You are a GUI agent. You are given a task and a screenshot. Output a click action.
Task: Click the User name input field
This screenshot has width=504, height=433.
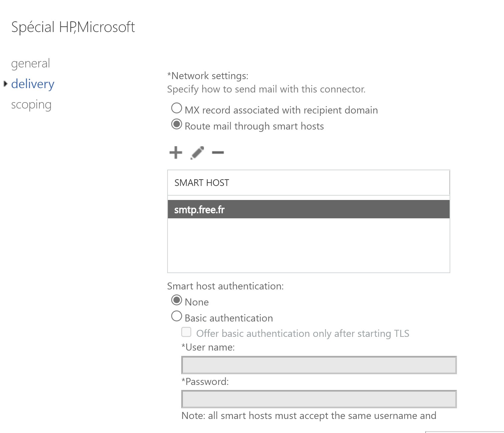(x=319, y=365)
